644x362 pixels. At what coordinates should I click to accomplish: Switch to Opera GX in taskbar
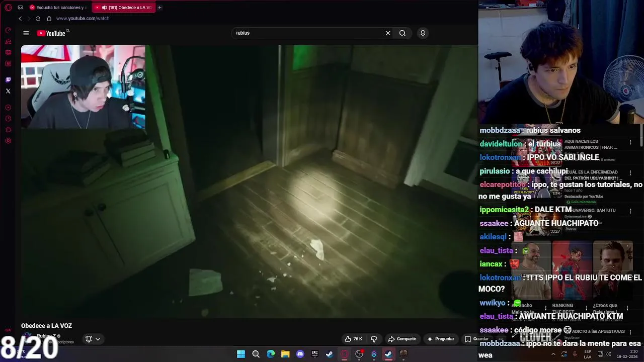(x=345, y=354)
